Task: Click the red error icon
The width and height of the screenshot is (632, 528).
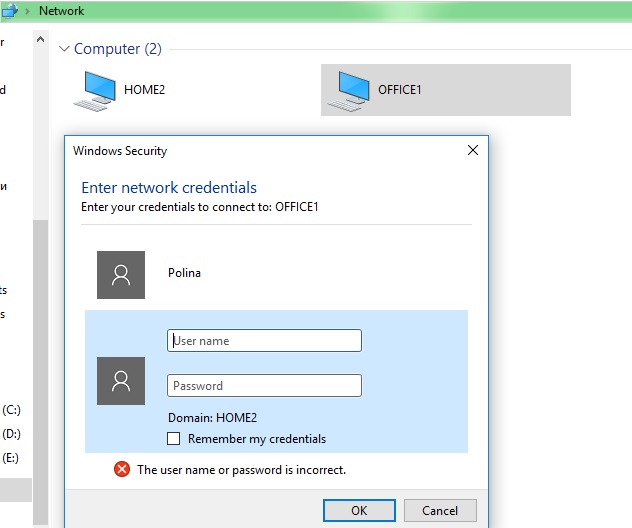Action: 122,469
